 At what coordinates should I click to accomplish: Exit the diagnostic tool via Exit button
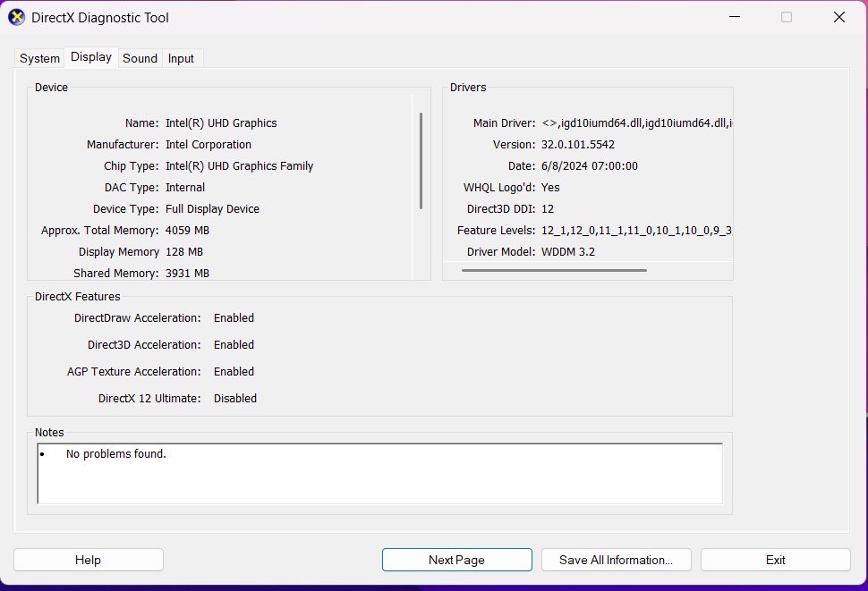click(x=775, y=560)
